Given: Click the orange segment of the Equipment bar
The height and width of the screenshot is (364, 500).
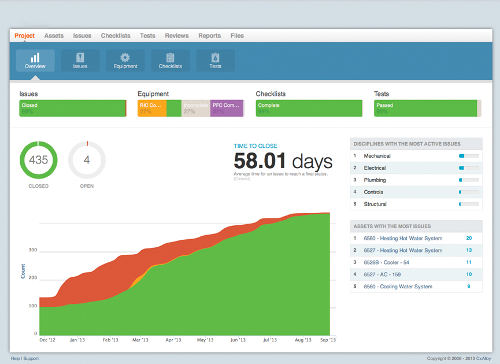Looking at the screenshot, I should (152, 108).
